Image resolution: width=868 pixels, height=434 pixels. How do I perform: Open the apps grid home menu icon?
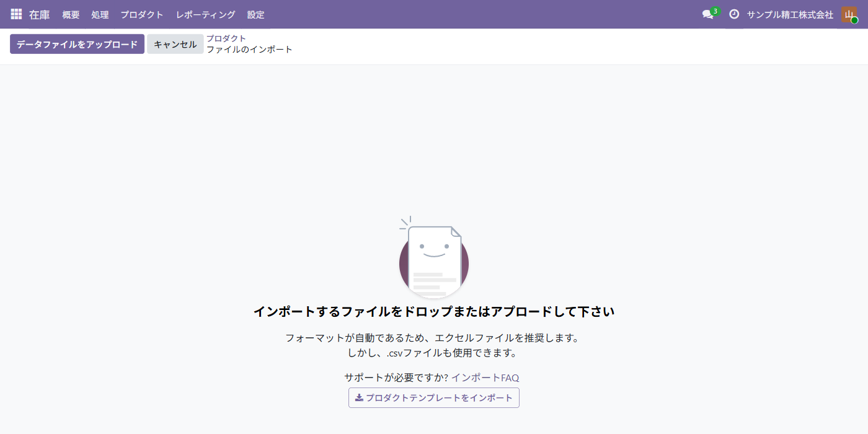16,14
